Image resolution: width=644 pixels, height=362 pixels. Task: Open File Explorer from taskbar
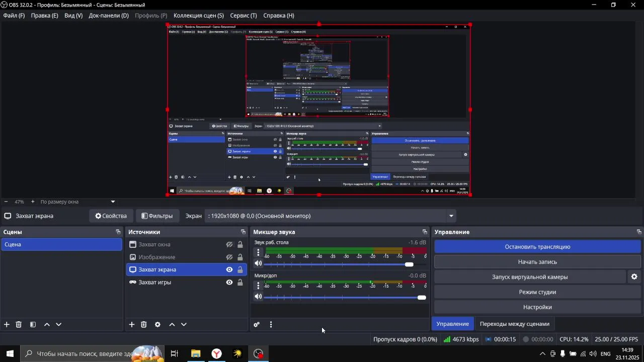pos(196,354)
